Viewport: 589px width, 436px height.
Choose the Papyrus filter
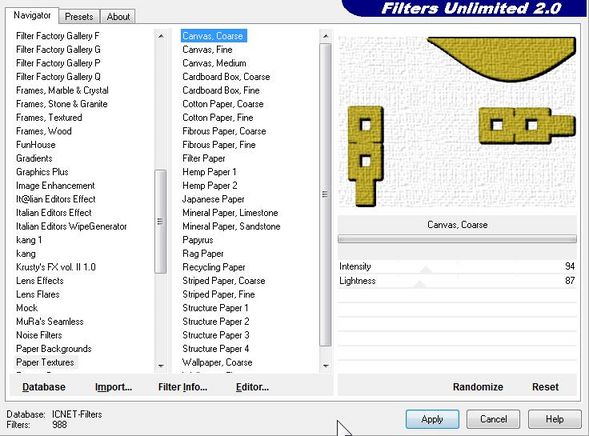point(198,240)
